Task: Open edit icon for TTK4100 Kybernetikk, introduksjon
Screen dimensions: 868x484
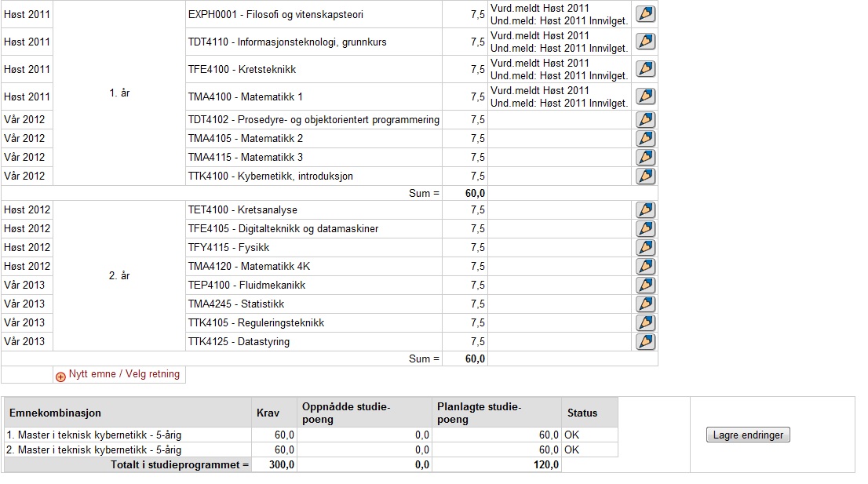Action: tap(645, 176)
